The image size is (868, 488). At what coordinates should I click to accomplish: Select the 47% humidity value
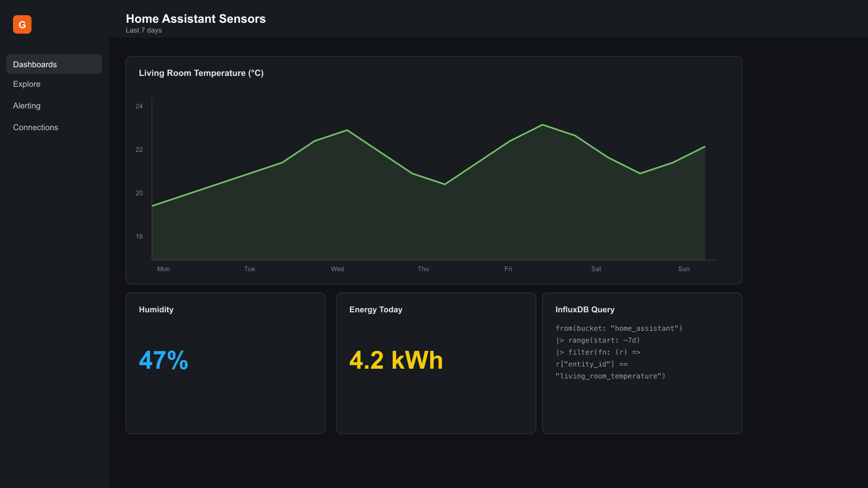click(x=163, y=360)
